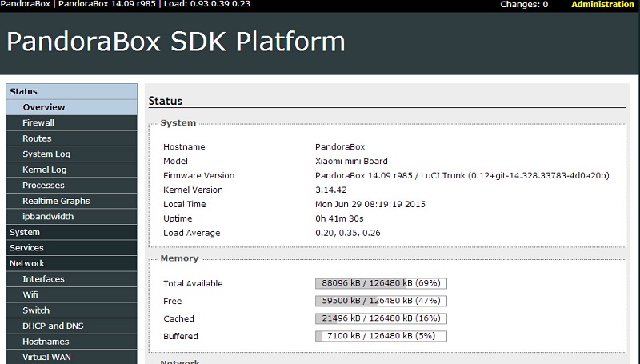Click the PandoraBox SDK Platform title
The width and height of the screenshot is (640, 364).
[x=176, y=42]
